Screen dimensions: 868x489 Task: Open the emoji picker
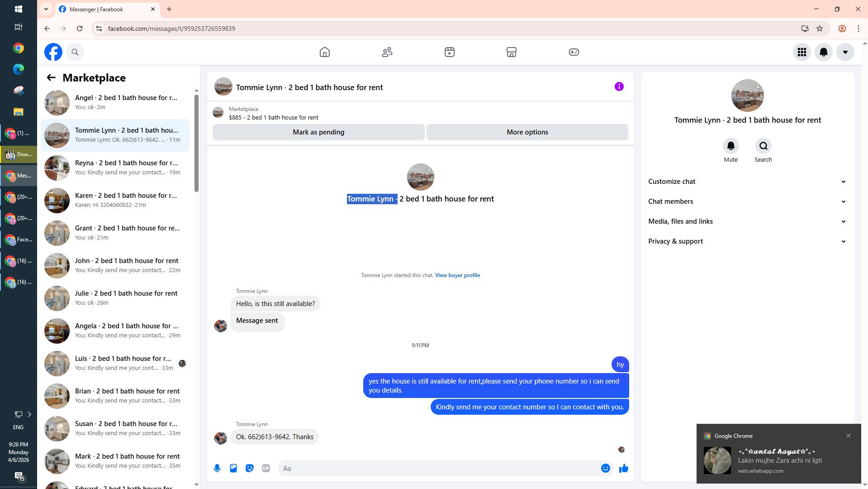606,469
